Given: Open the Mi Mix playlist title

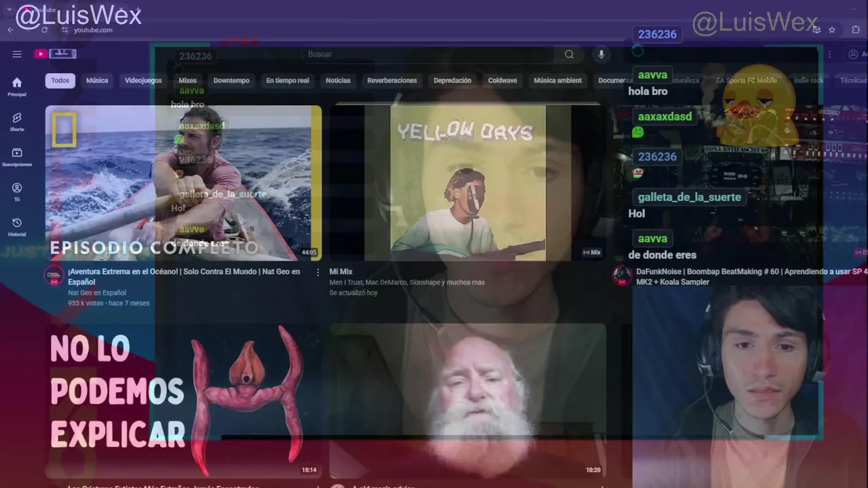Looking at the screenshot, I should coord(341,272).
